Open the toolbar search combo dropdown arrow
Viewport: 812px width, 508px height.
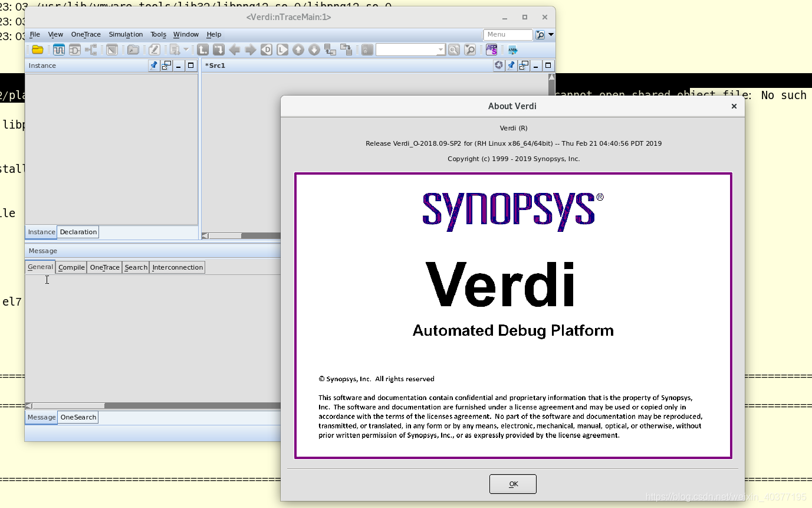coord(440,50)
